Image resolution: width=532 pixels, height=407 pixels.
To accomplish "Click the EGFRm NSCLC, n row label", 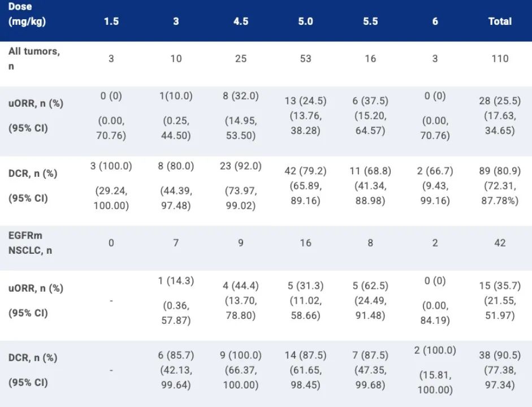I will [30, 243].
